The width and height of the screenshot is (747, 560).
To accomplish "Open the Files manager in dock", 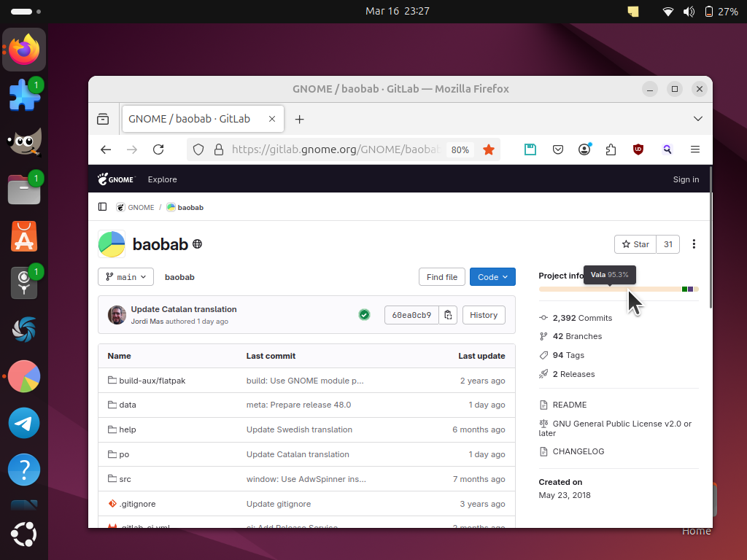I will tap(24, 189).
